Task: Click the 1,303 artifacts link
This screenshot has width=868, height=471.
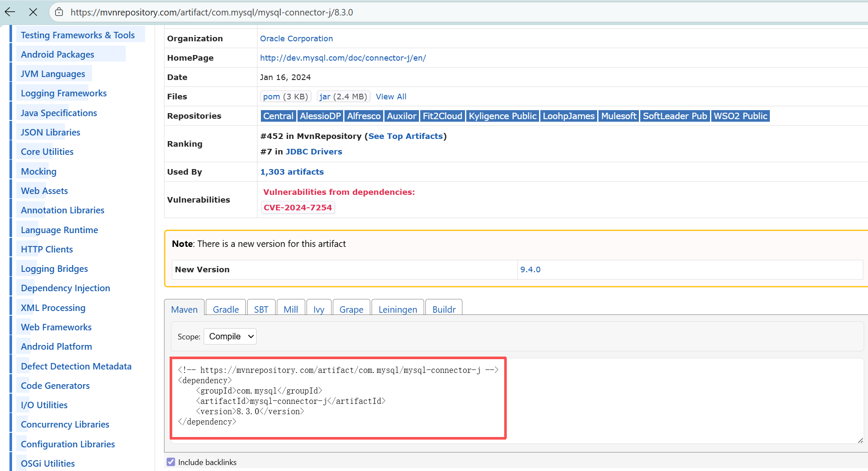Action: pos(292,172)
